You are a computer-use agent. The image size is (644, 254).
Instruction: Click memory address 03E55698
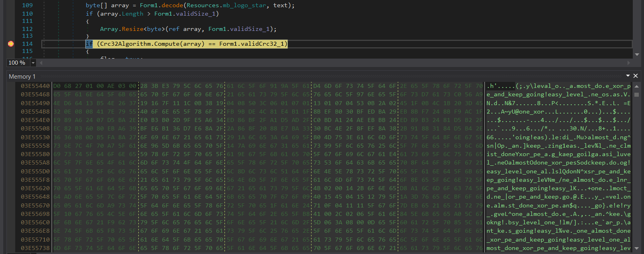pyautogui.click(x=35, y=214)
